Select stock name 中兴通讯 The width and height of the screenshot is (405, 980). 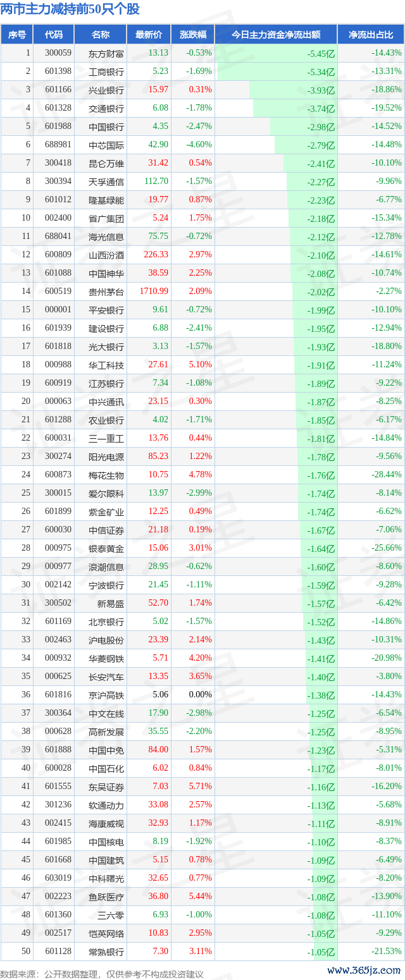pyautogui.click(x=106, y=402)
